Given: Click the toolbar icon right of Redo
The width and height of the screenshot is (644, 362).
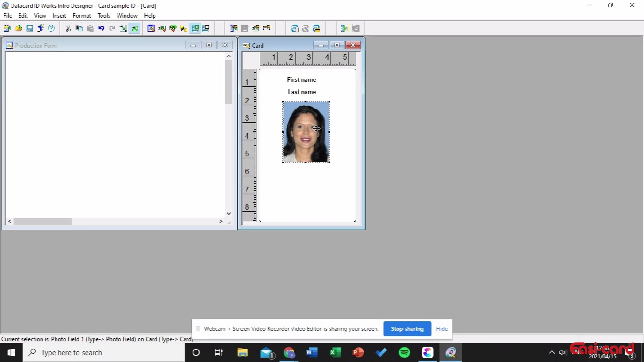Looking at the screenshot, I should tap(123, 28).
